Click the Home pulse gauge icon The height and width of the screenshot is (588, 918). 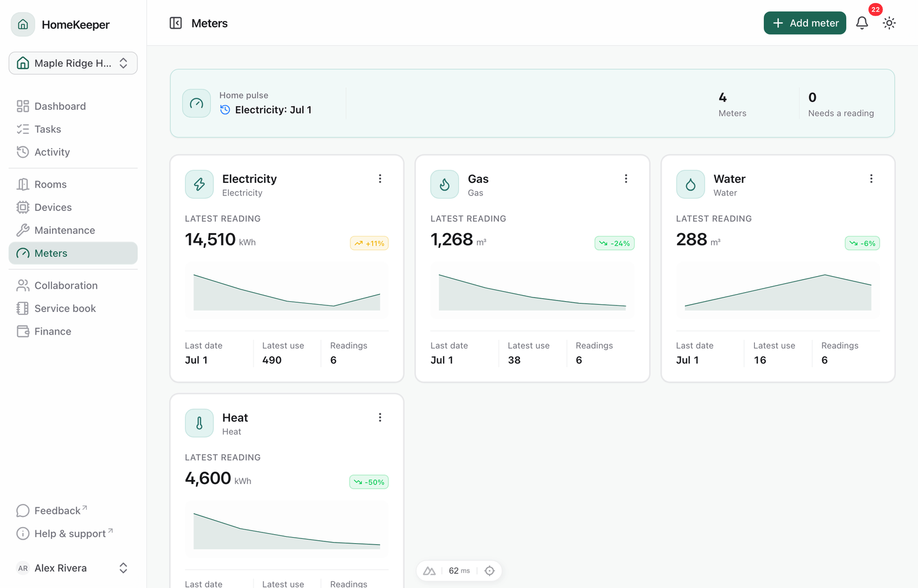pos(197,103)
